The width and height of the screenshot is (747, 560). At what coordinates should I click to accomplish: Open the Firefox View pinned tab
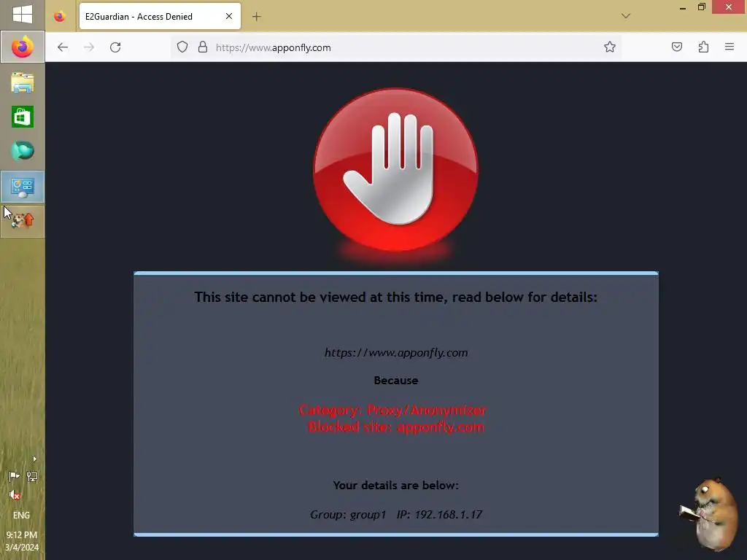[60, 17]
